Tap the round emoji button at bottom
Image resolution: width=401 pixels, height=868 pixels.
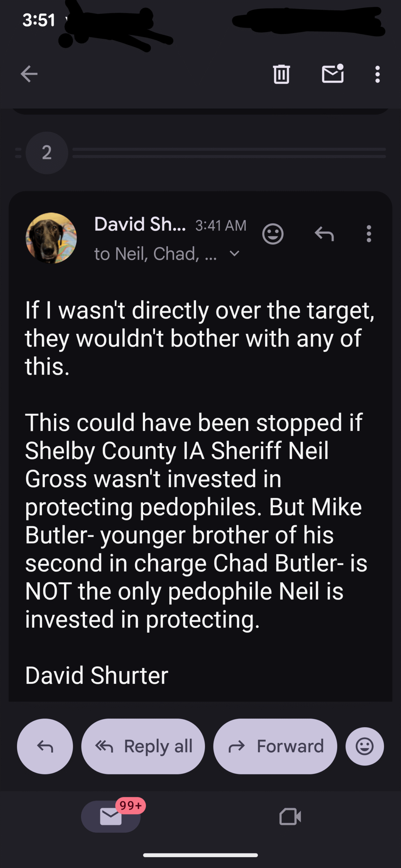coord(364,746)
